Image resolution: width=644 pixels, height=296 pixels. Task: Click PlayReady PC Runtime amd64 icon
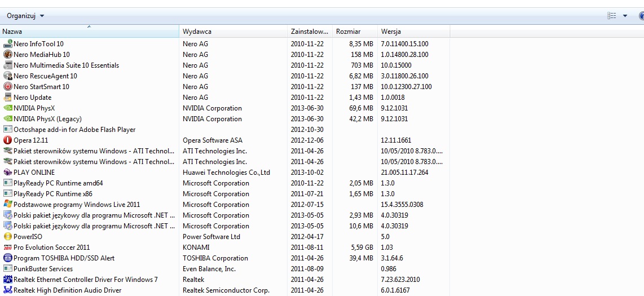tap(7, 183)
